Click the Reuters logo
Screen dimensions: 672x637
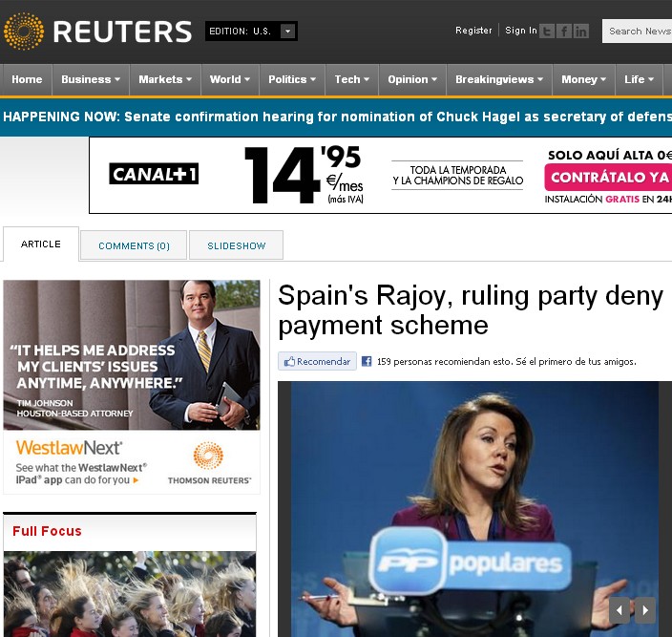tap(98, 32)
